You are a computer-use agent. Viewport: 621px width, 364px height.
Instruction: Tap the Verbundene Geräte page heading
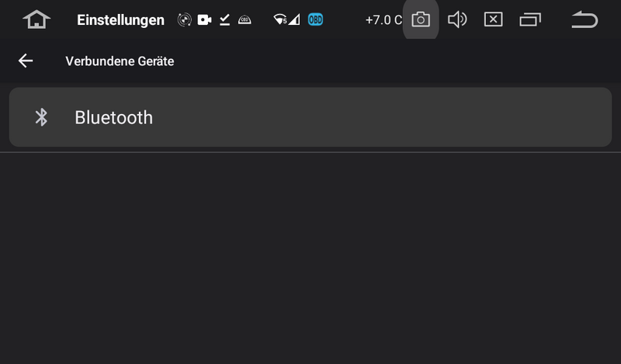pos(120,61)
